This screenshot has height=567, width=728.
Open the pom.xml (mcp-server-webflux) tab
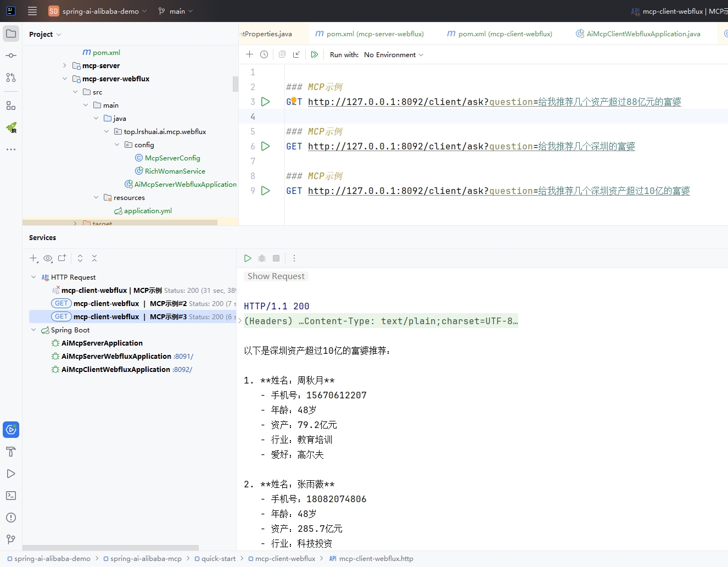374,34
